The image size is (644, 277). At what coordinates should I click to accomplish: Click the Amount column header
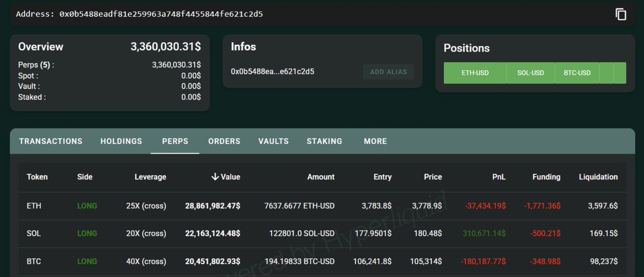(x=321, y=177)
